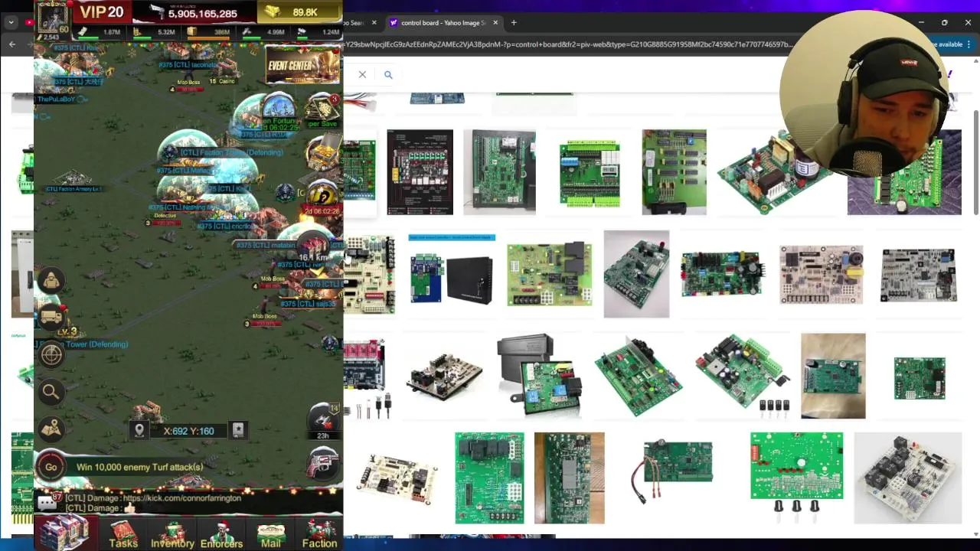The width and height of the screenshot is (980, 551).
Task: Open the Mail menu
Action: (270, 534)
